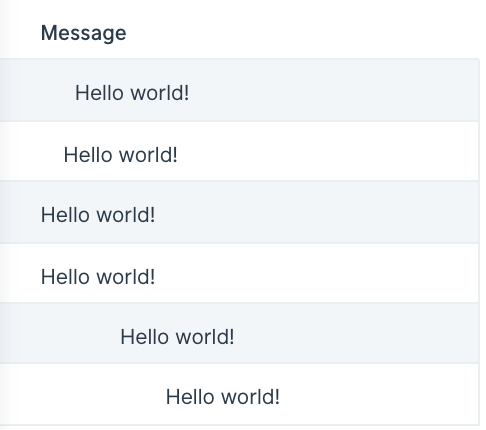Click empty space right of second row's text
The width and height of the screenshot is (486, 430).
(x=328, y=151)
